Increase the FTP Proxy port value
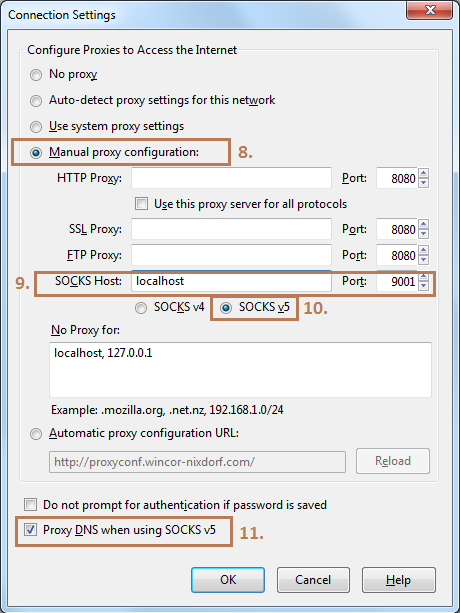Viewport: 460px width, 613px height. pyautogui.click(x=424, y=250)
